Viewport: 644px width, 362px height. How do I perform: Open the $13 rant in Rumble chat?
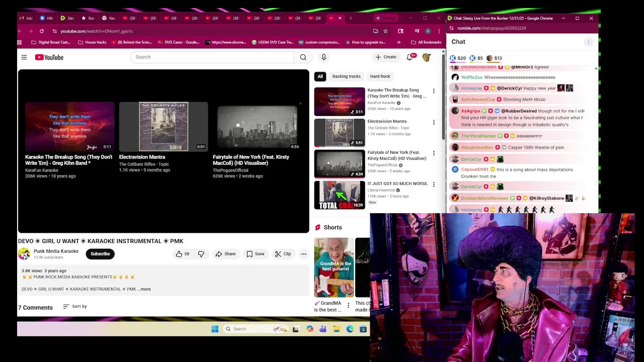point(494,58)
